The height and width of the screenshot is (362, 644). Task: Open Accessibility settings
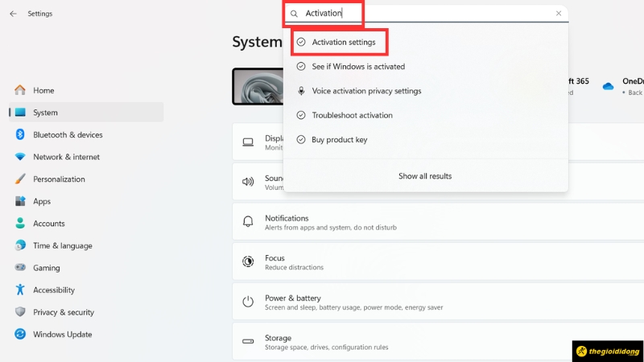[86, 290]
